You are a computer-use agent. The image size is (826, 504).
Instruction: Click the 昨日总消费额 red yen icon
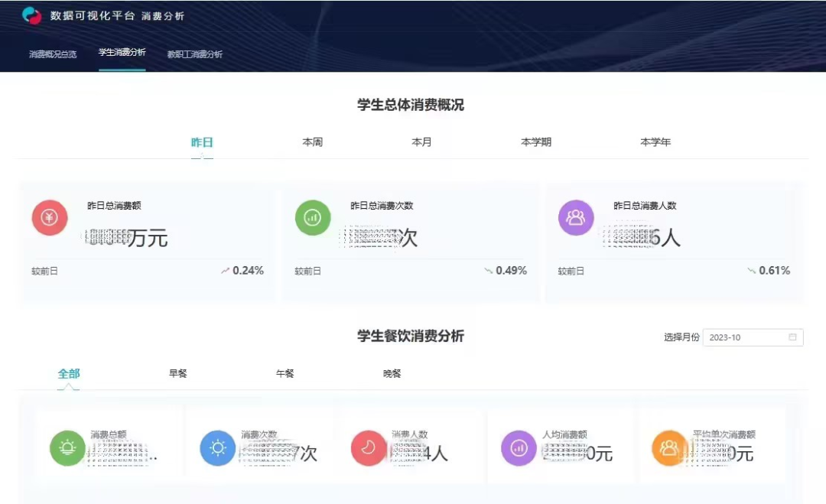coord(48,217)
